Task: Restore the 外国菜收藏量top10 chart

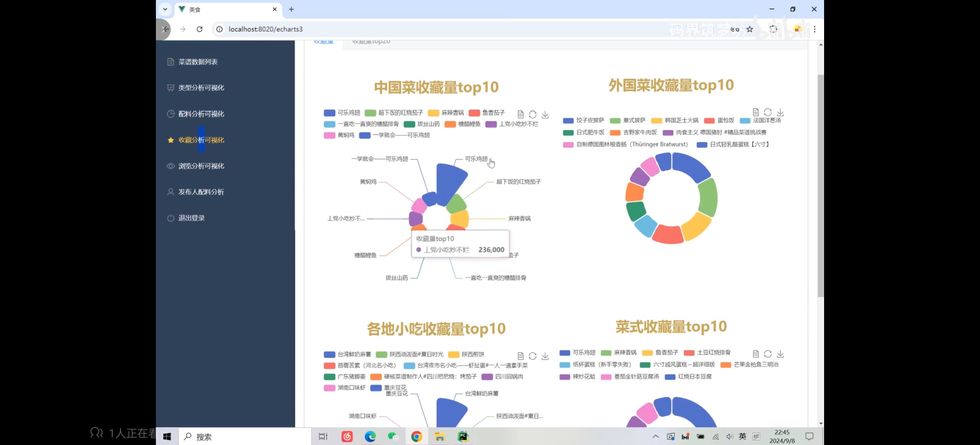Action: click(x=768, y=112)
